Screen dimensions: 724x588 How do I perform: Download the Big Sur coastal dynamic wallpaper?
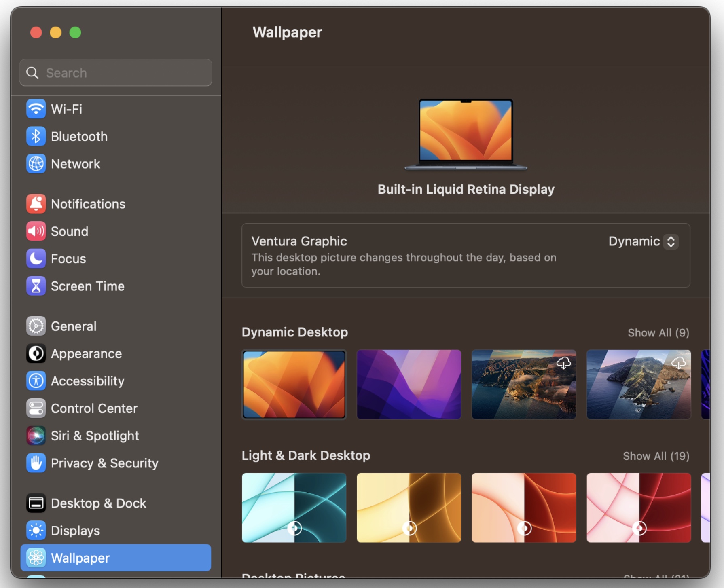(x=563, y=363)
